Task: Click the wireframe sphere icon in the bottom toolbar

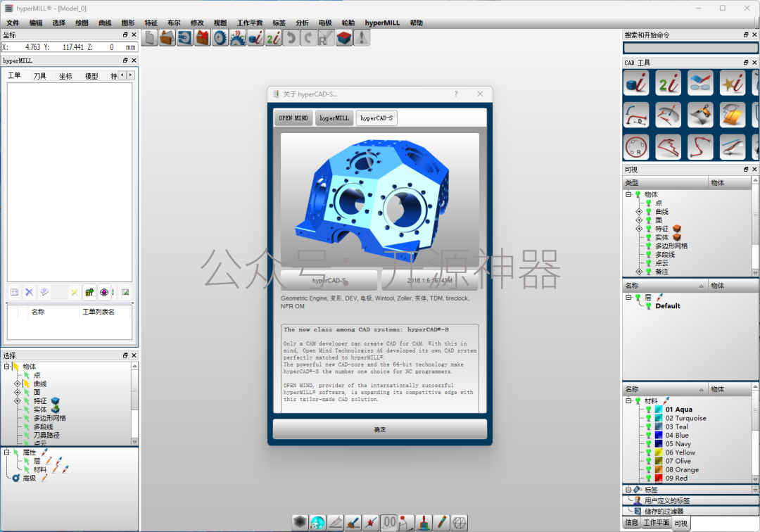Action: tap(460, 522)
